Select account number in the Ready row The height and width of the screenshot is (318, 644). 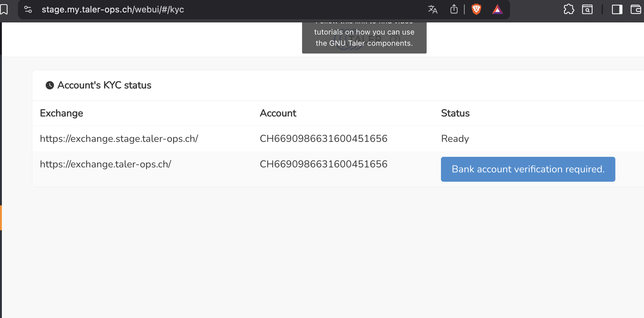(324, 138)
